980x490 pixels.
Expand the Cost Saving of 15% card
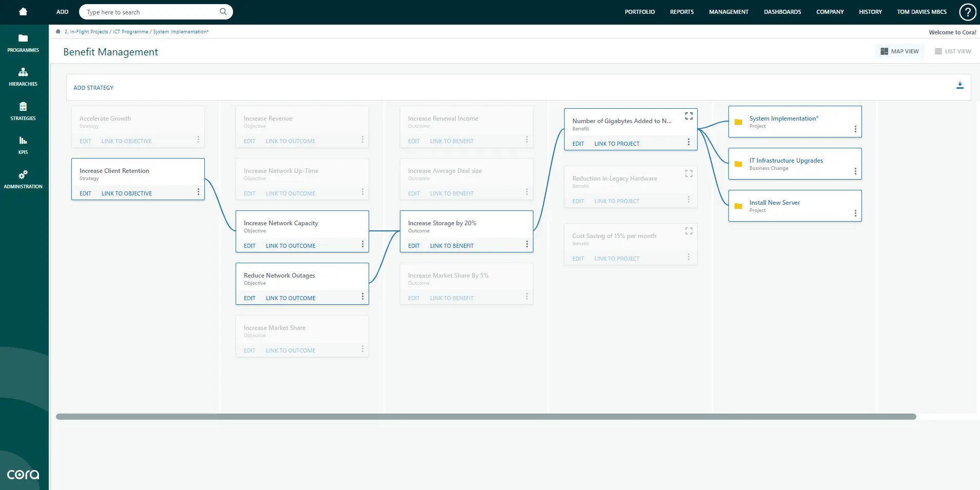(x=688, y=231)
